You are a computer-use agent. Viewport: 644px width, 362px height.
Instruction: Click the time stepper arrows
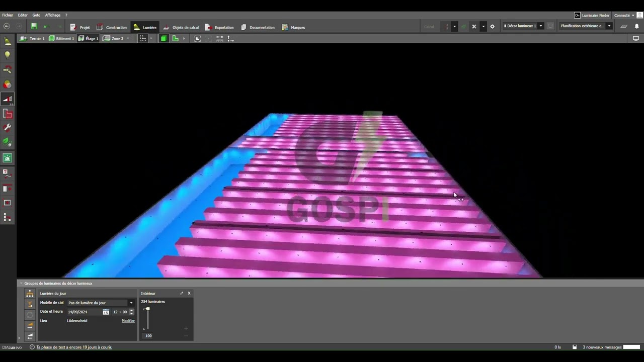pos(131,312)
